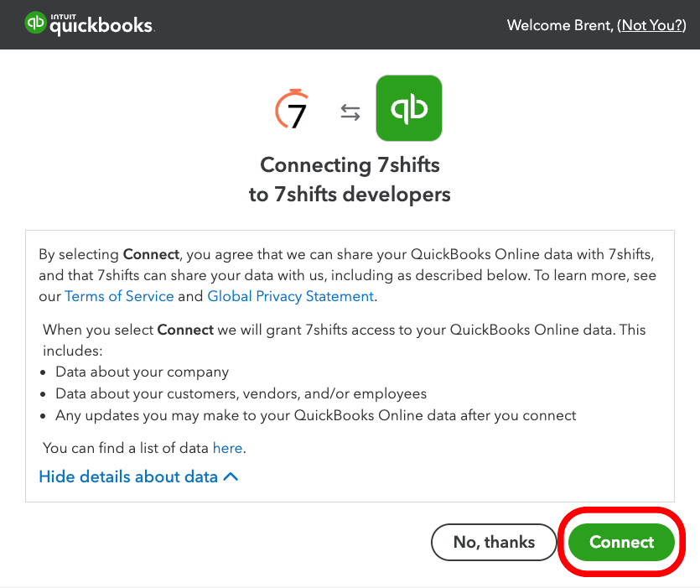Open the Terms of Service link
The image size is (700, 588).
click(x=119, y=296)
